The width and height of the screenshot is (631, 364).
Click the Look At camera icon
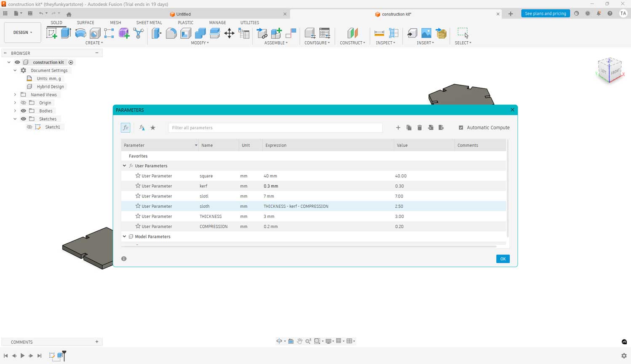(291, 341)
